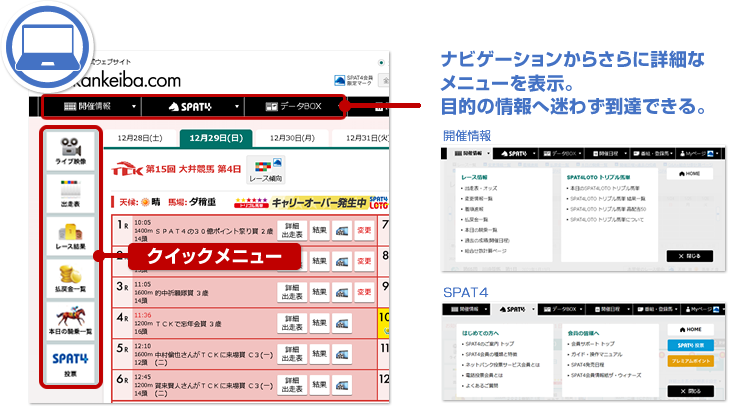Image resolution: width=730 pixels, height=410 pixels.
Task: Click HOME in the SPAT4 menu panel
Action: pyautogui.click(x=690, y=329)
